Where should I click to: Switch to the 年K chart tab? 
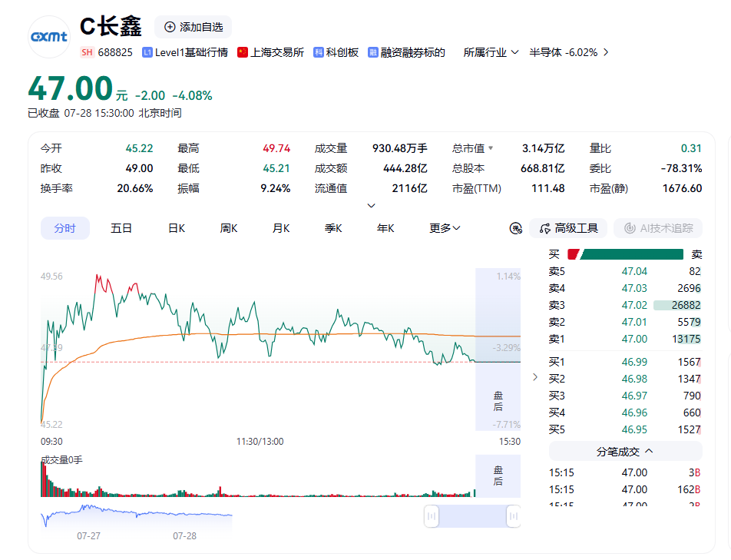385,228
